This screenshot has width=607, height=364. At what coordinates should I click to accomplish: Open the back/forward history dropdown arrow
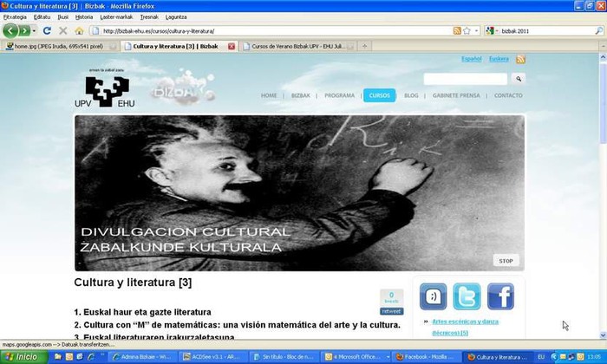(x=34, y=30)
